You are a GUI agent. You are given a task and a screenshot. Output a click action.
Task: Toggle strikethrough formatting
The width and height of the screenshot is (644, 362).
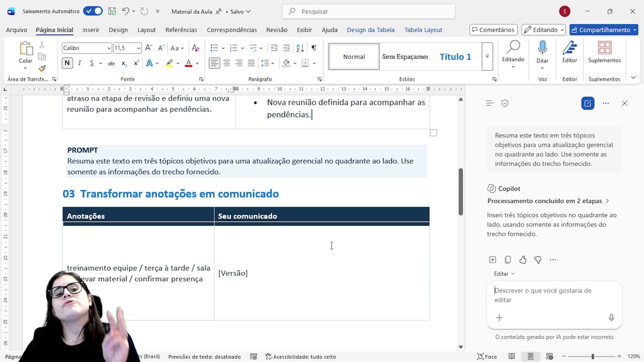(x=111, y=63)
